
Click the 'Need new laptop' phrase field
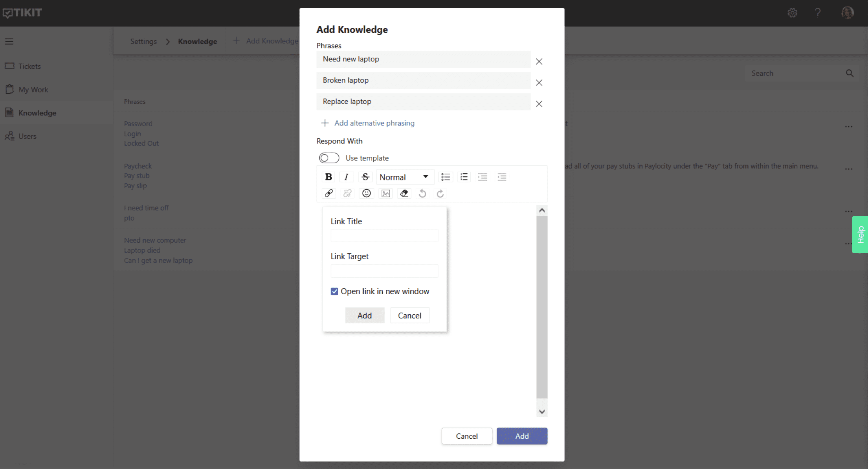pyautogui.click(x=423, y=59)
